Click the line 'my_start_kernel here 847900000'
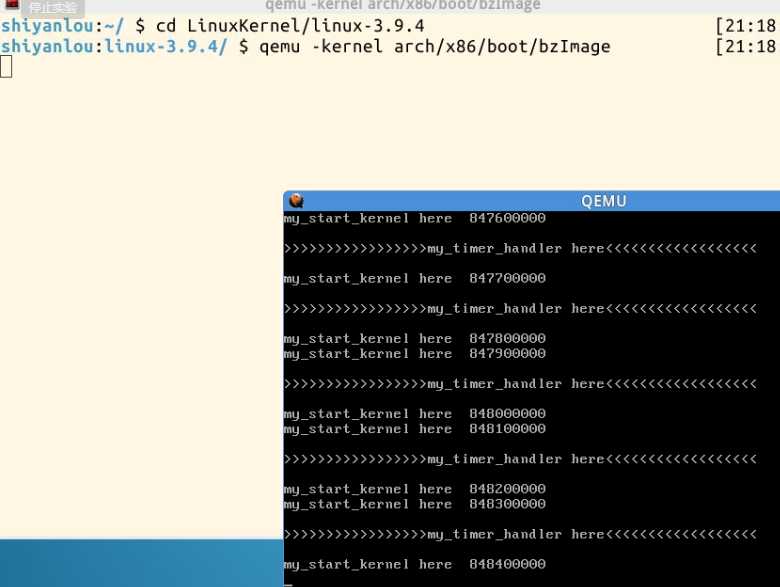 [415, 354]
